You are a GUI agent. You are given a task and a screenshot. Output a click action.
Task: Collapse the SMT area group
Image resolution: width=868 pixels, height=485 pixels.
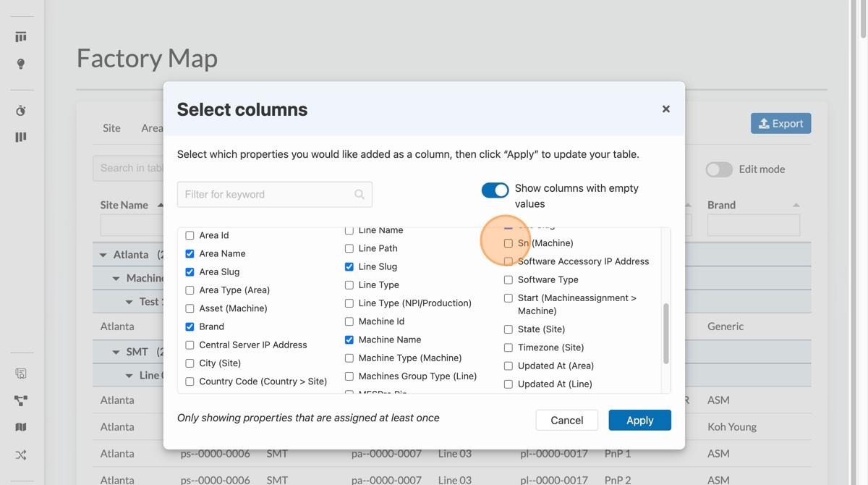115,350
